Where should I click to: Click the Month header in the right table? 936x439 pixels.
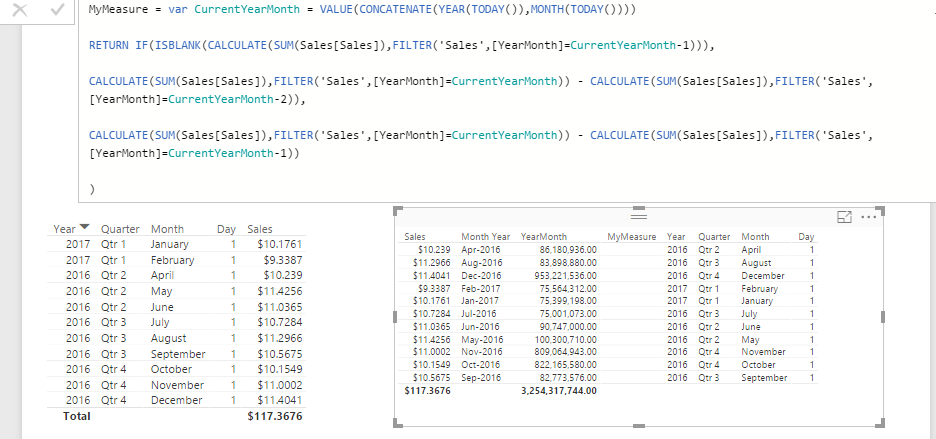[x=755, y=237]
